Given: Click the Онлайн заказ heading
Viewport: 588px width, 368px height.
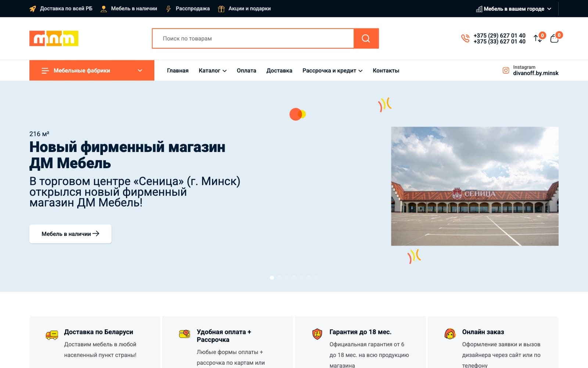Looking at the screenshot, I should (x=483, y=332).
